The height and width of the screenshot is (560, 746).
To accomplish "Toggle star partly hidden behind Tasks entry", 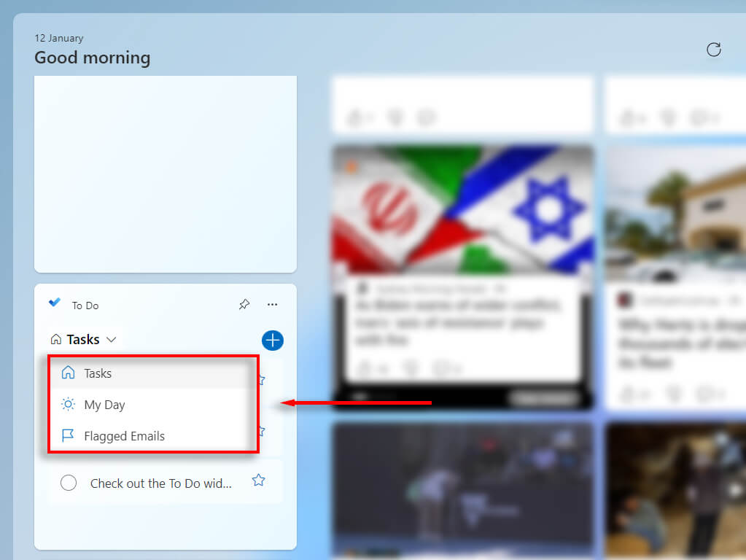I will [262, 380].
